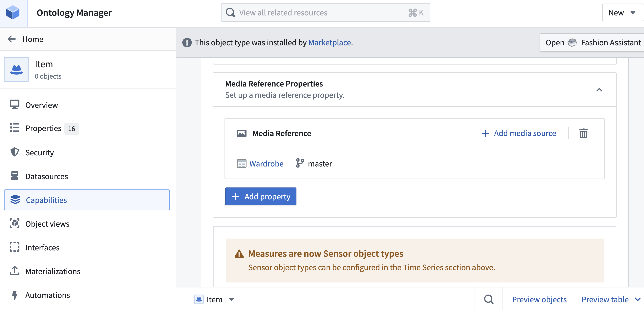
Task: Click the magnifier in top search bar
Action: point(230,12)
